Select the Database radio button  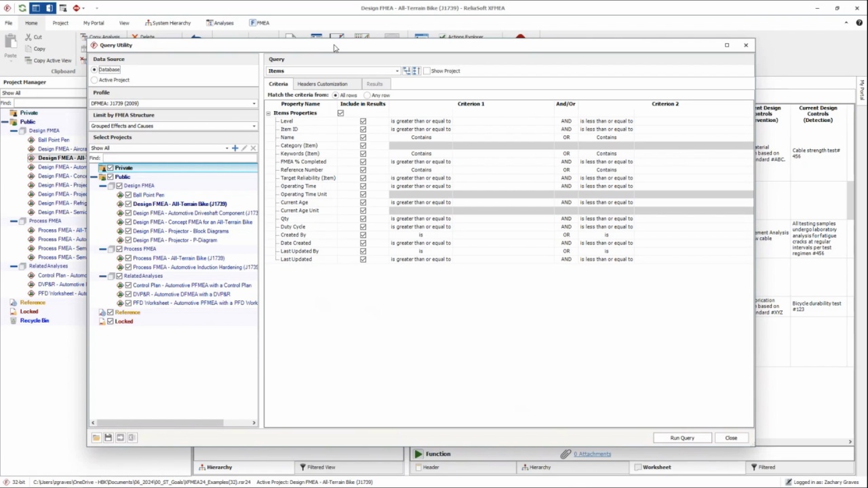click(94, 70)
